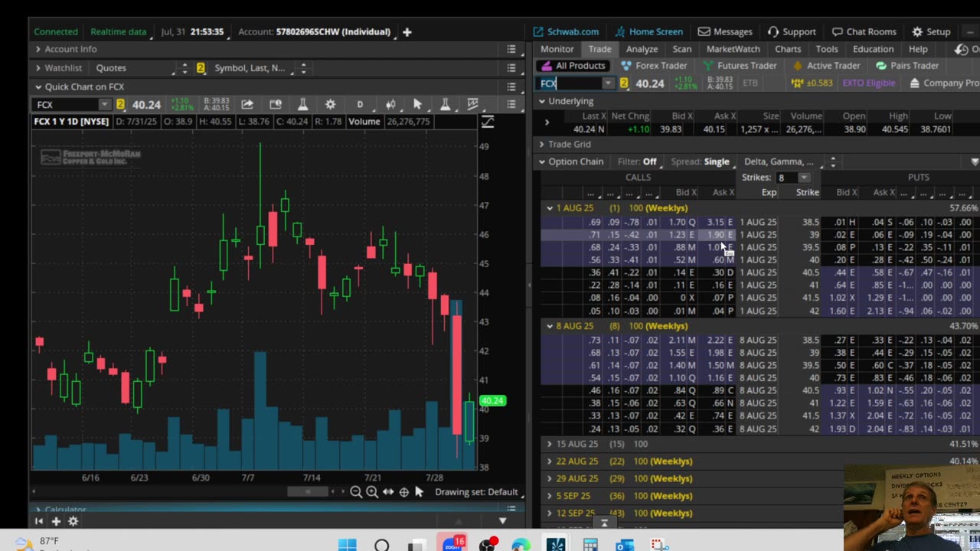Expand the 15 AUG 25 expiration row

click(550, 444)
